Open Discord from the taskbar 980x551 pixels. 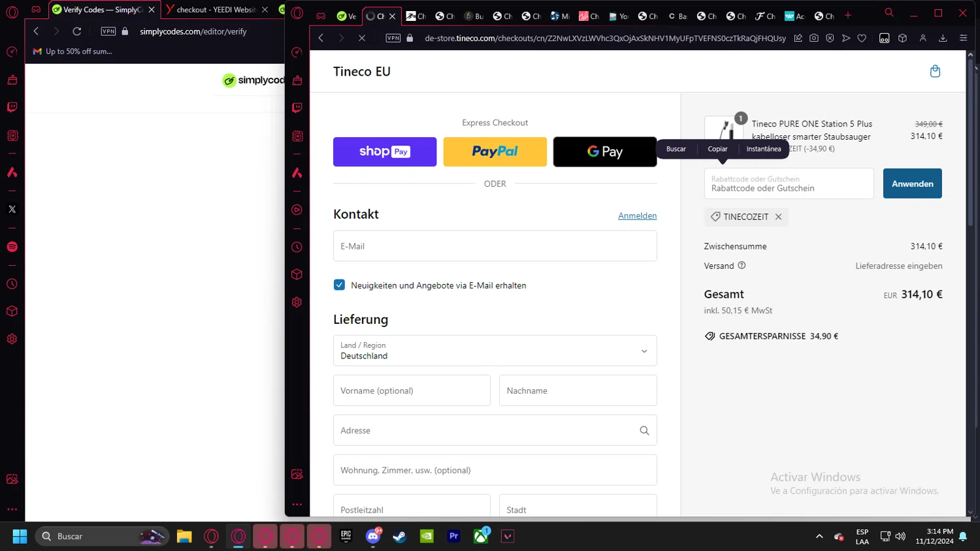[x=373, y=537]
